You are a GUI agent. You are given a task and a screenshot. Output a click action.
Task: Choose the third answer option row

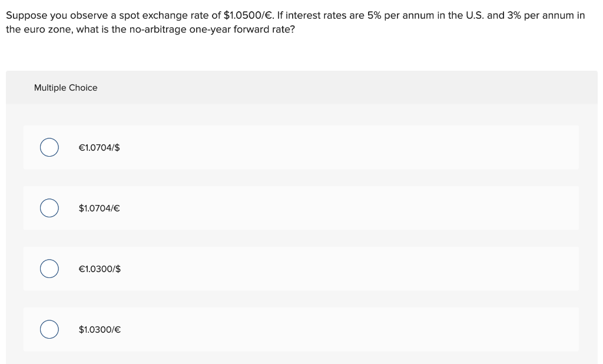pos(301,269)
